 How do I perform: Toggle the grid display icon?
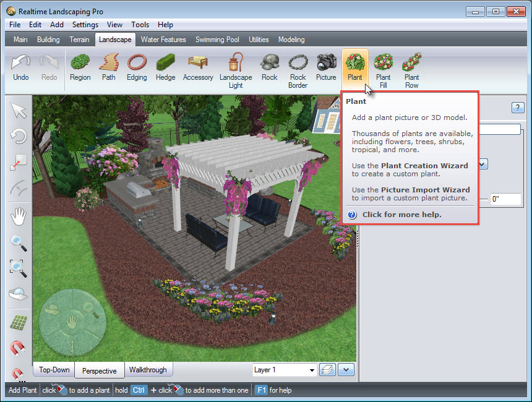pos(19,323)
